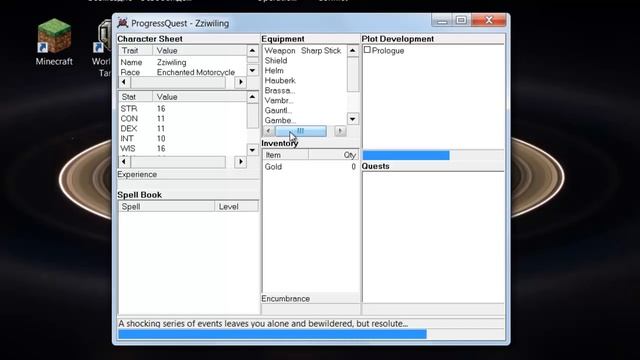Select the WIS stat row
This screenshot has height=360, width=640.
click(183, 149)
